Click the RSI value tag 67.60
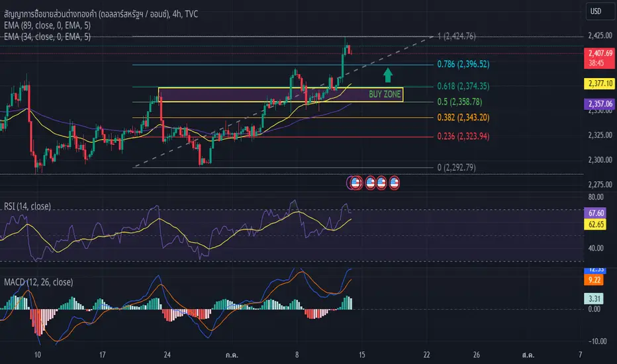This screenshot has width=617, height=364. click(x=595, y=213)
